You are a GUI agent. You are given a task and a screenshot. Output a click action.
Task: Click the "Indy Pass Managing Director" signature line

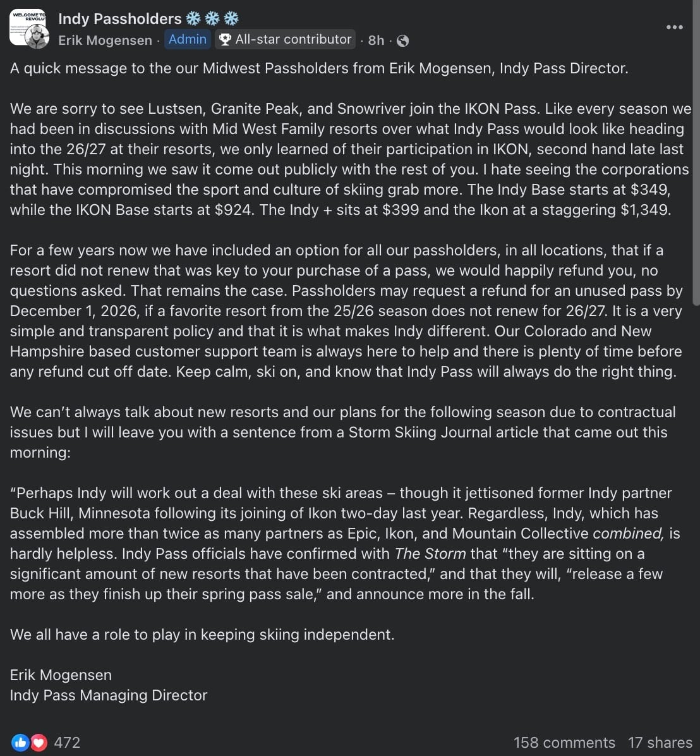(x=109, y=695)
